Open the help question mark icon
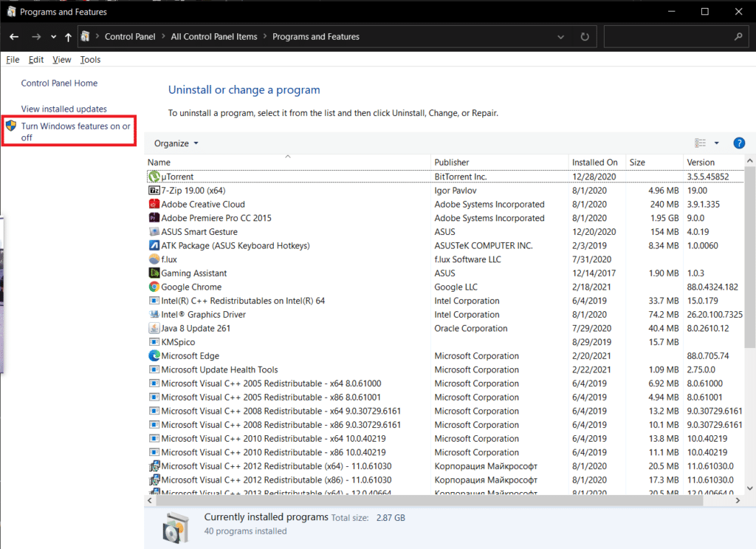The image size is (756, 549). pos(738,143)
